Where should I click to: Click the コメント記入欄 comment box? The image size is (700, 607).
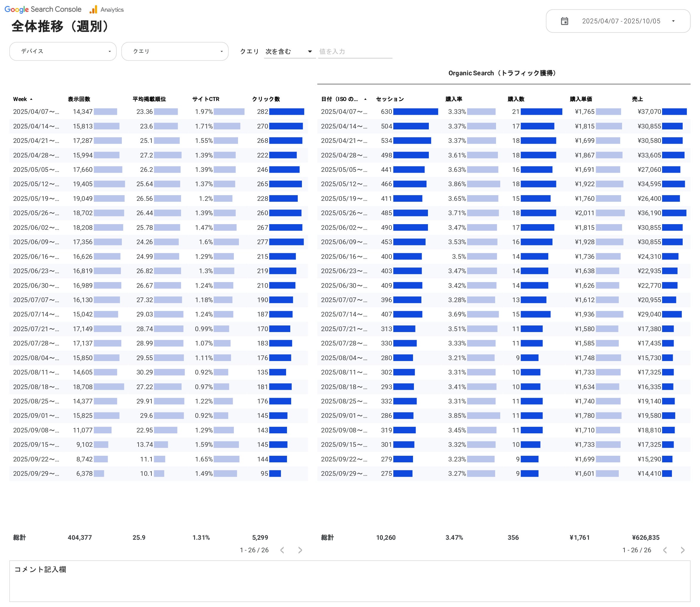pos(350,581)
